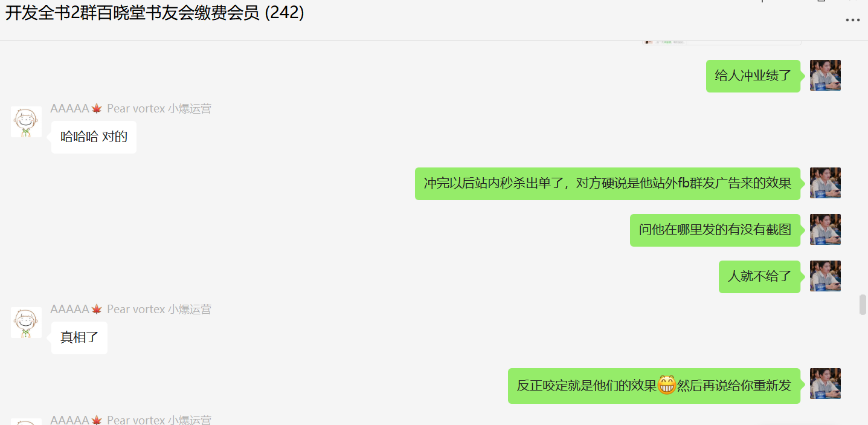
Task: Open the three-dot chat info menu
Action: (852, 20)
